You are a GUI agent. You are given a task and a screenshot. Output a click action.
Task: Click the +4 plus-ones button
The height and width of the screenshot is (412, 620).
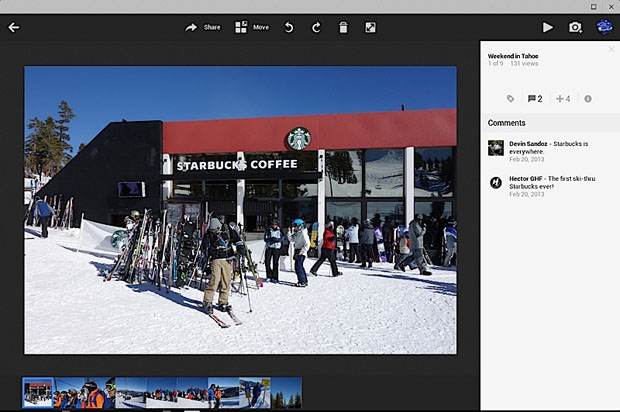click(x=563, y=98)
